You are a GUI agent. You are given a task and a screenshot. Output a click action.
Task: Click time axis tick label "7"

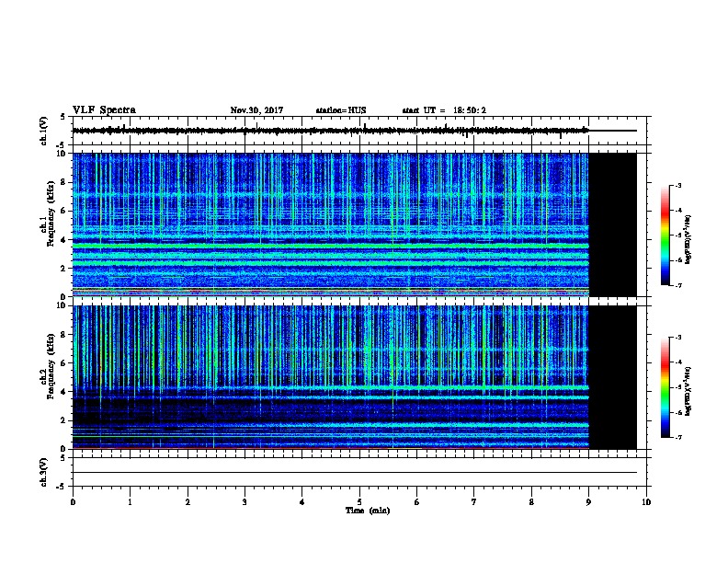pyautogui.click(x=473, y=502)
